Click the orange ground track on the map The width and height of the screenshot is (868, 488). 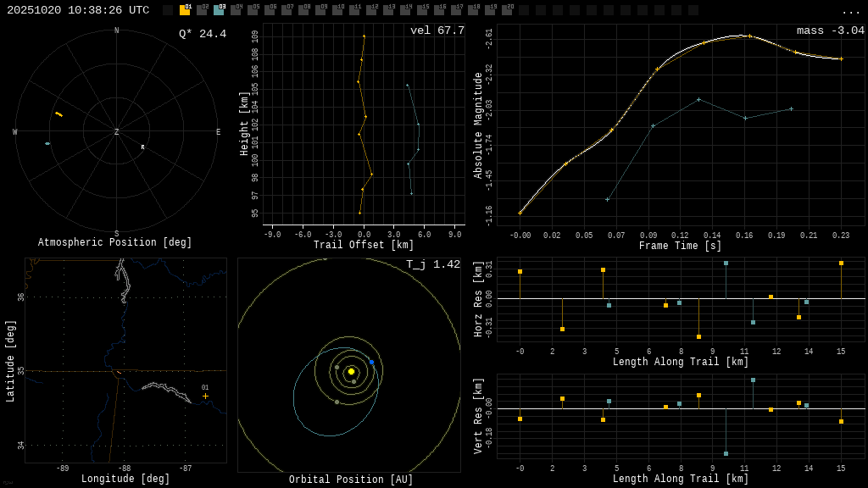click(119, 372)
